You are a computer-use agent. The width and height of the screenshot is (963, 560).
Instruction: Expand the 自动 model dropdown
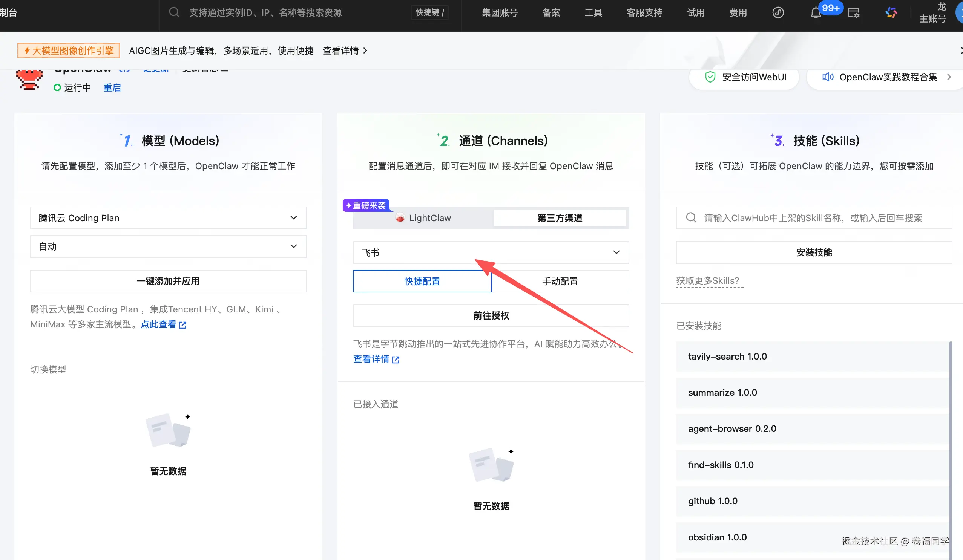(168, 246)
